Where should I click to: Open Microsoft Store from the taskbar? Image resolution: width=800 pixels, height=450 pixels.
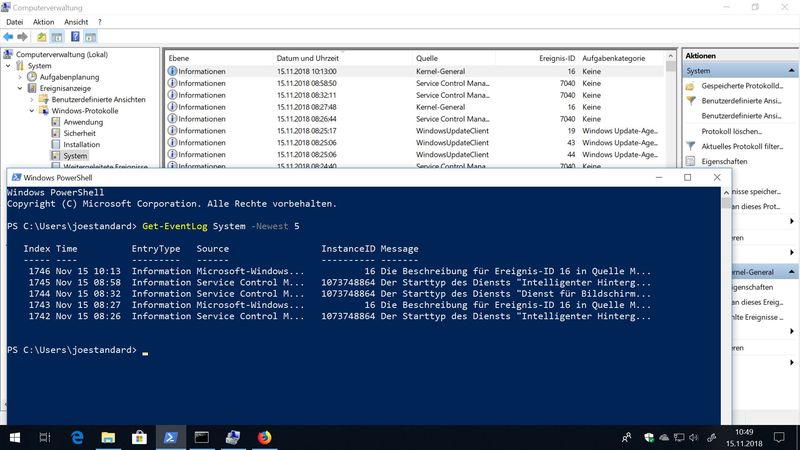pos(139,438)
